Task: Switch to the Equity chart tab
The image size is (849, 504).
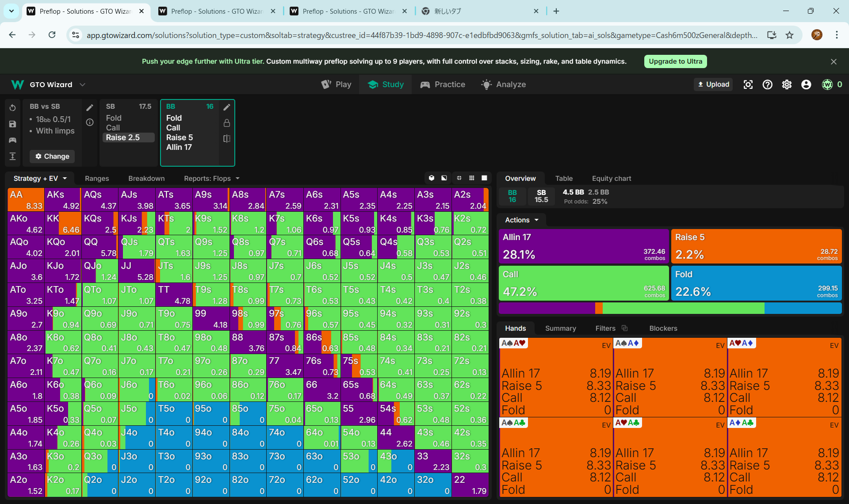Action: tap(611, 178)
